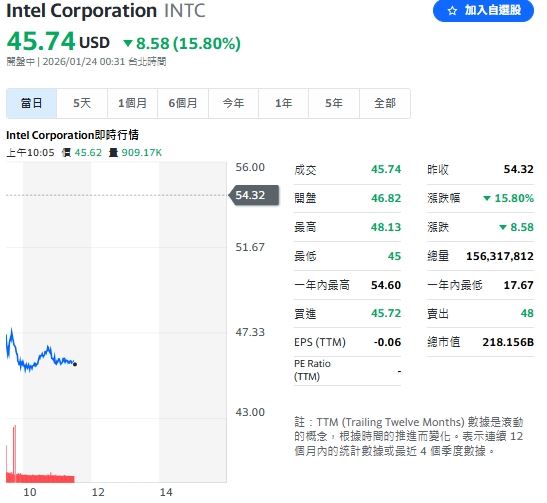Click the TTM note paragraph text
The image size is (547, 503).
409,436
